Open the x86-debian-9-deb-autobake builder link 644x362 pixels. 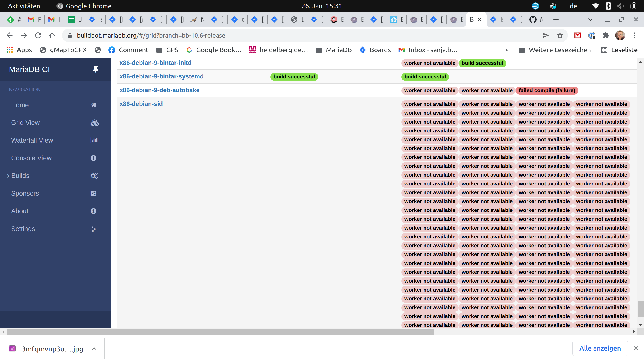click(x=159, y=90)
